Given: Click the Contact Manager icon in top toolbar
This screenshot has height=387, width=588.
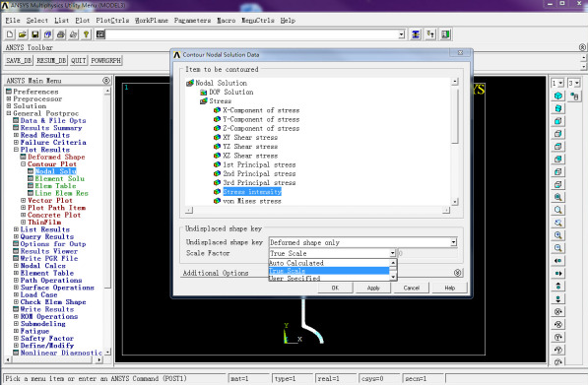Looking at the screenshot, I should point(445,34).
